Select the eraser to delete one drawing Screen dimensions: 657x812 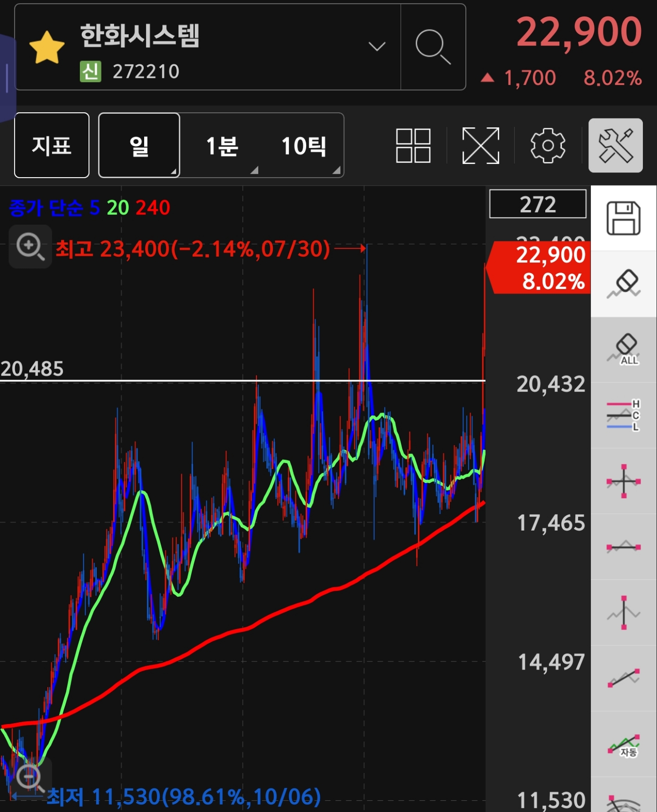624,284
